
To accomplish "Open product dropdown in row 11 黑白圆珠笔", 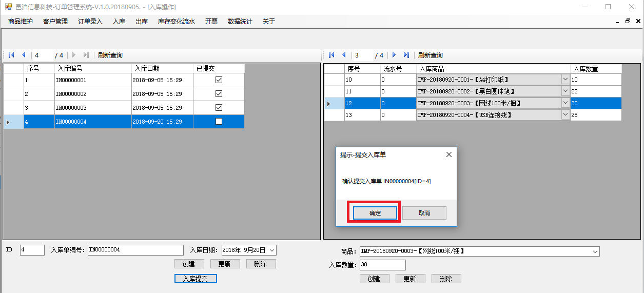I will [565, 91].
